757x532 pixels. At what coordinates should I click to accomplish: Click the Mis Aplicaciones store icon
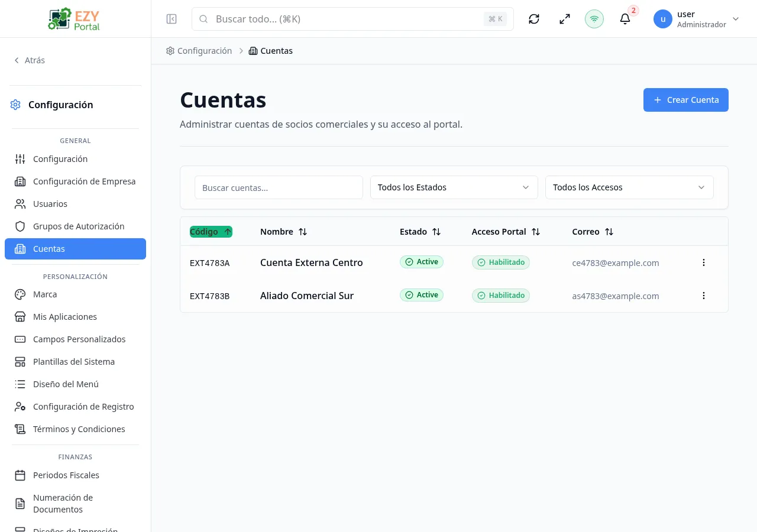(x=20, y=317)
